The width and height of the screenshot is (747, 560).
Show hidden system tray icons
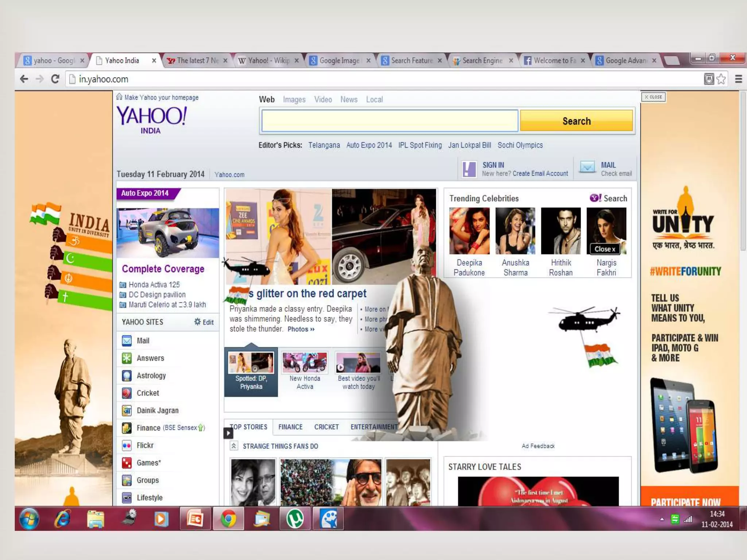pyautogui.click(x=662, y=519)
